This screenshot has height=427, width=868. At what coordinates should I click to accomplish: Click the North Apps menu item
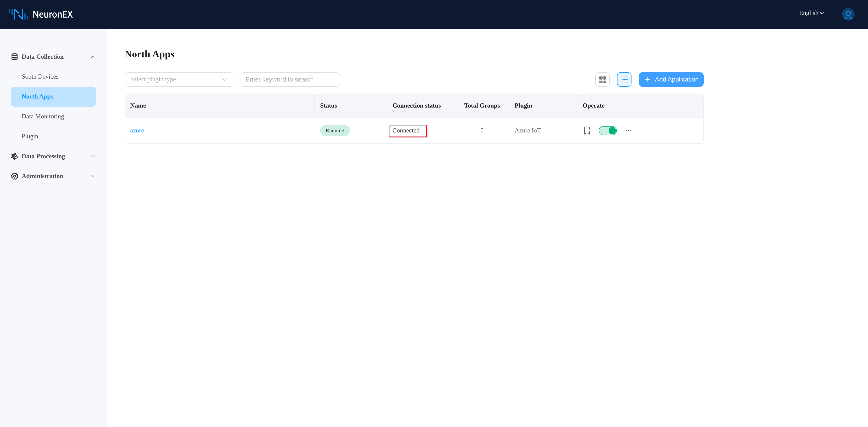(53, 96)
